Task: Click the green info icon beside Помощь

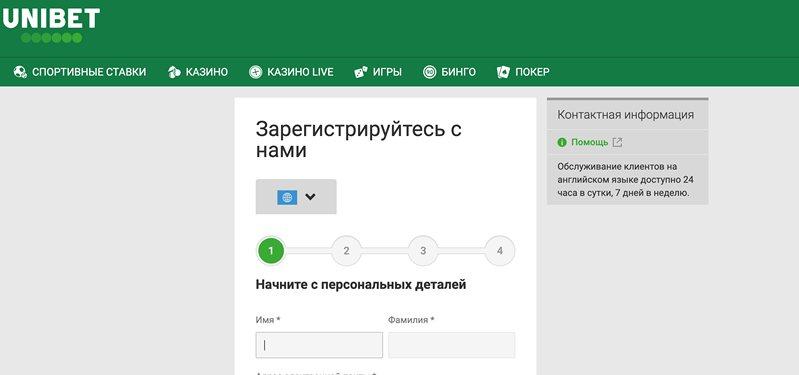Action: tap(562, 143)
